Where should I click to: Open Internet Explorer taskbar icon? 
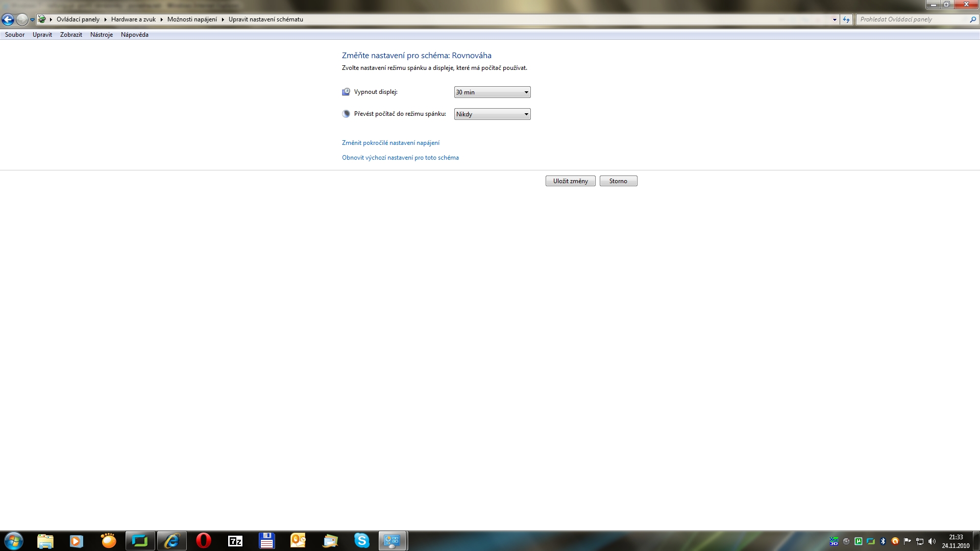(171, 541)
